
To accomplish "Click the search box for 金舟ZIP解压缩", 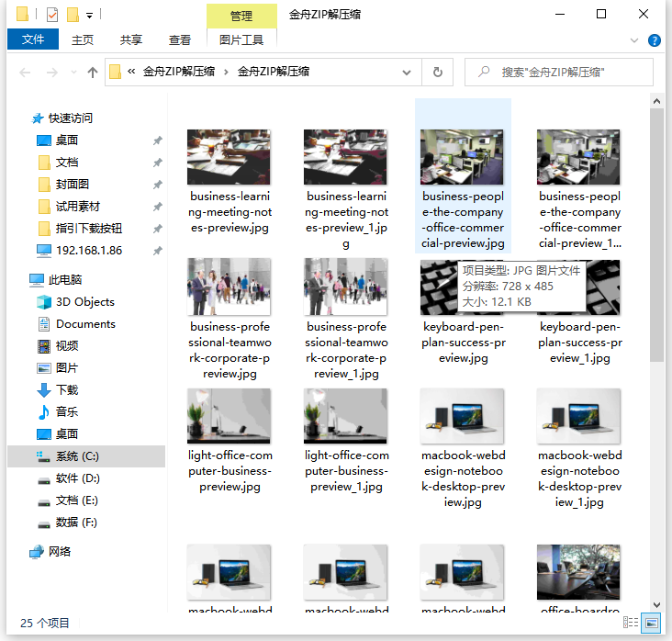I will pos(559,72).
